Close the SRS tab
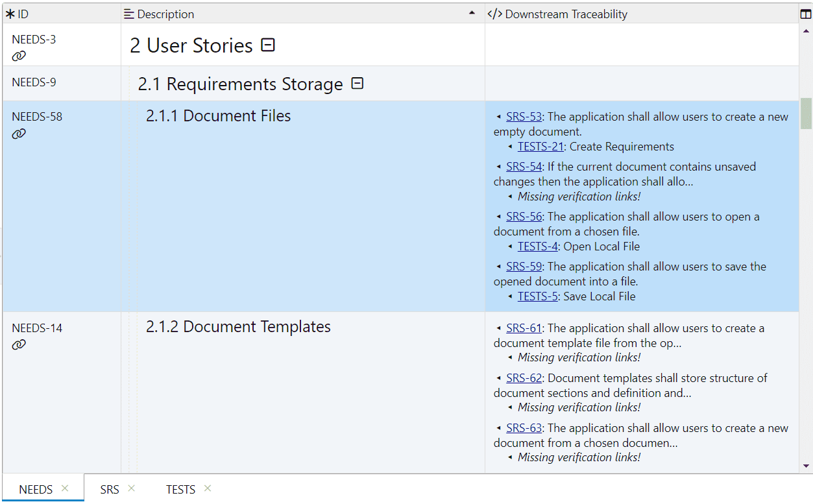The image size is (813, 504). pos(131,488)
